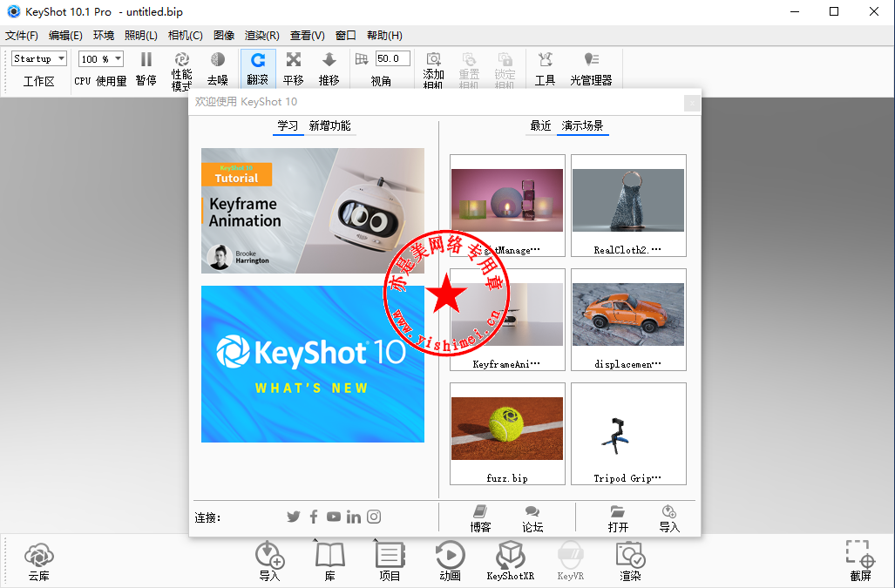Close the welcome KeyShot 10 dialog

(692, 103)
